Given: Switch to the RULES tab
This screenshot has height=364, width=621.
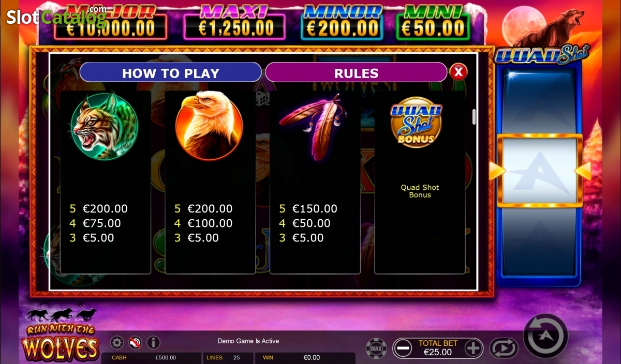Looking at the screenshot, I should pyautogui.click(x=356, y=72).
